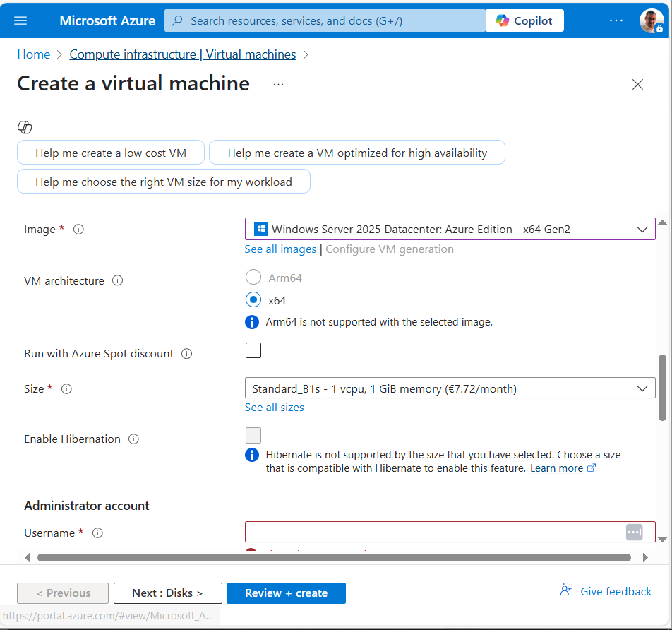Open the Image dropdown
The height and width of the screenshot is (630, 672).
pos(450,229)
